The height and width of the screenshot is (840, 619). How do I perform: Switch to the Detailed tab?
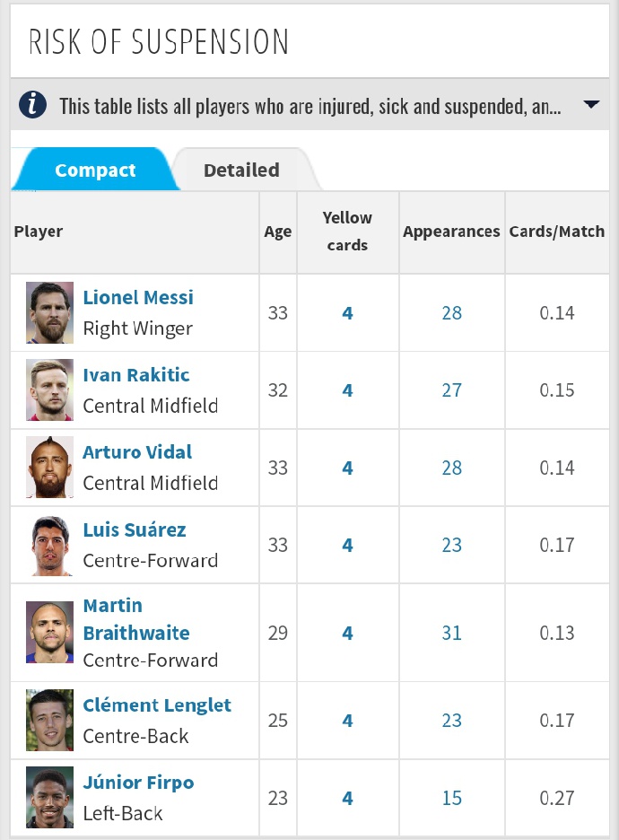pos(241,171)
